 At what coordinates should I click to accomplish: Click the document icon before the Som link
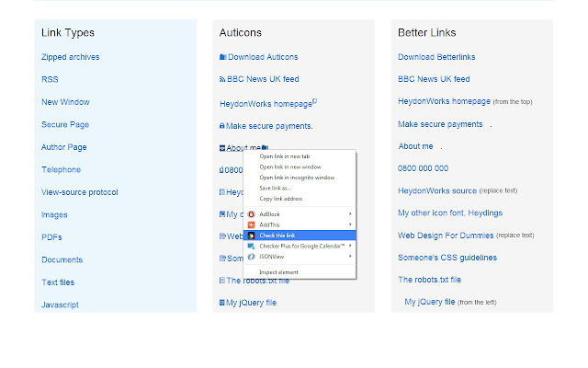(x=222, y=259)
